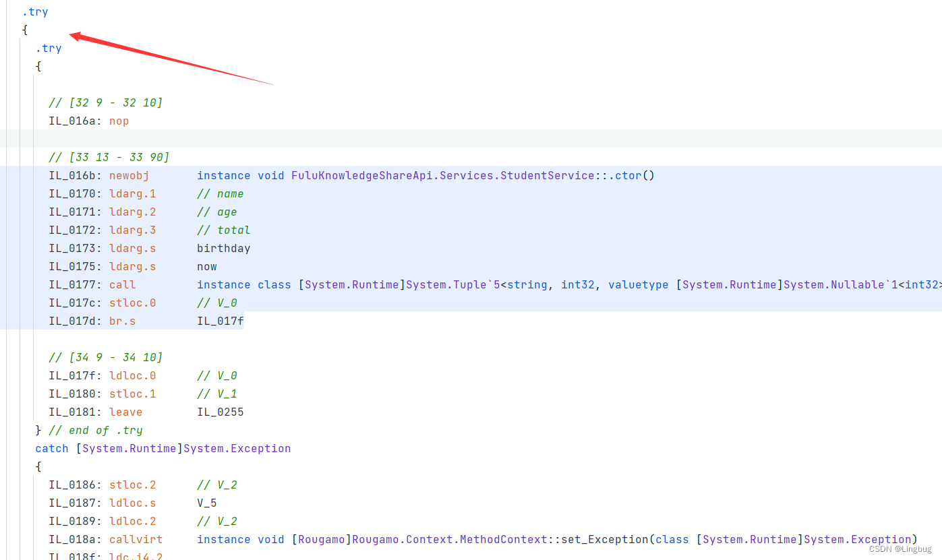The height and width of the screenshot is (560, 942).
Task: Click stloc.1 at IL_0180
Action: pyautogui.click(x=133, y=394)
